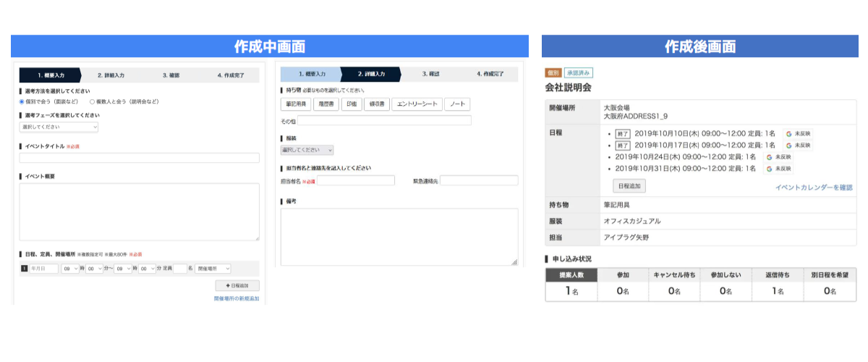Open the 服装 selection dropdown
This screenshot has height=362, width=868.
pos(307,150)
